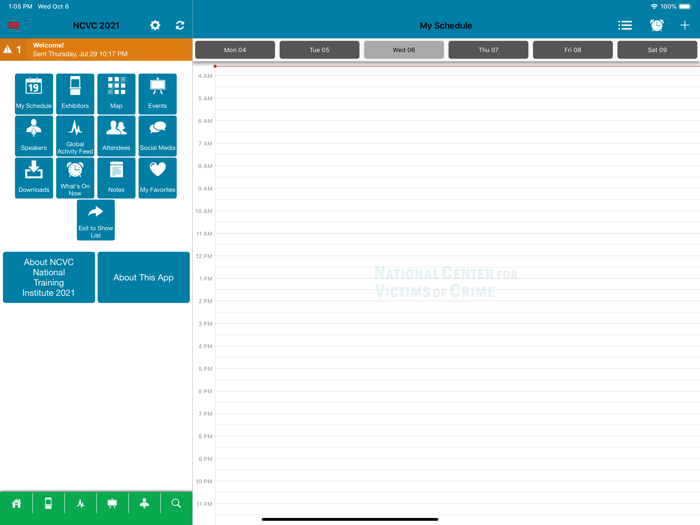Open the red hamburger menu
The image size is (700, 525).
pos(14,25)
